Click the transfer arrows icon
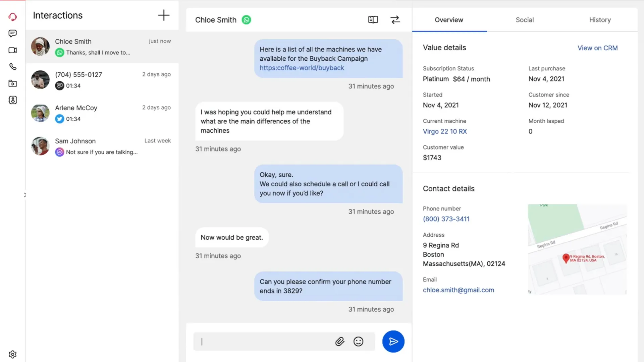The height and width of the screenshot is (362, 644). pos(395,20)
